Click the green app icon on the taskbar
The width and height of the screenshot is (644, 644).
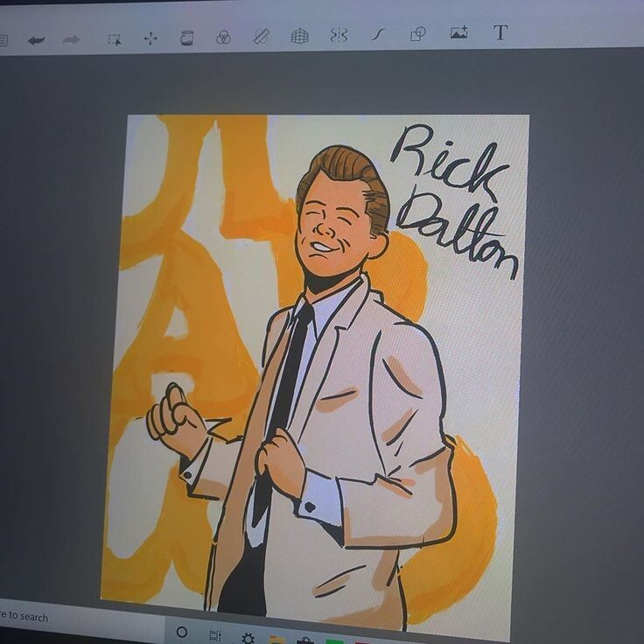334,642
